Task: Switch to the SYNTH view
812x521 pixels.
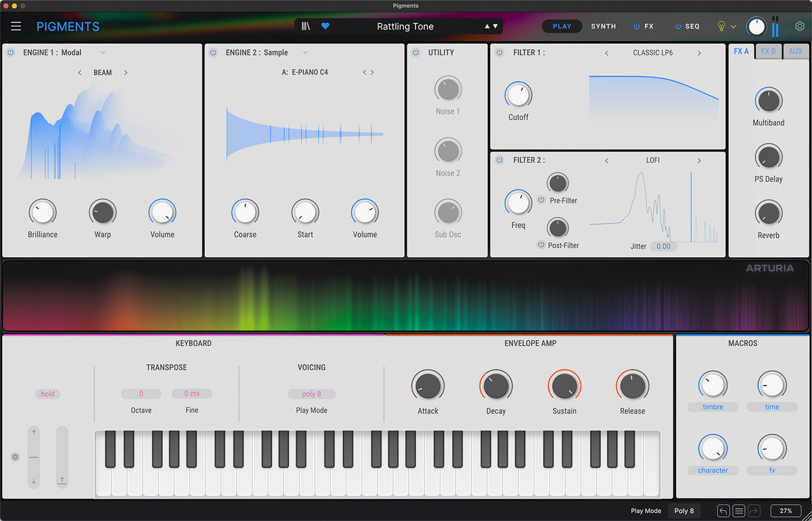Action: tap(604, 26)
